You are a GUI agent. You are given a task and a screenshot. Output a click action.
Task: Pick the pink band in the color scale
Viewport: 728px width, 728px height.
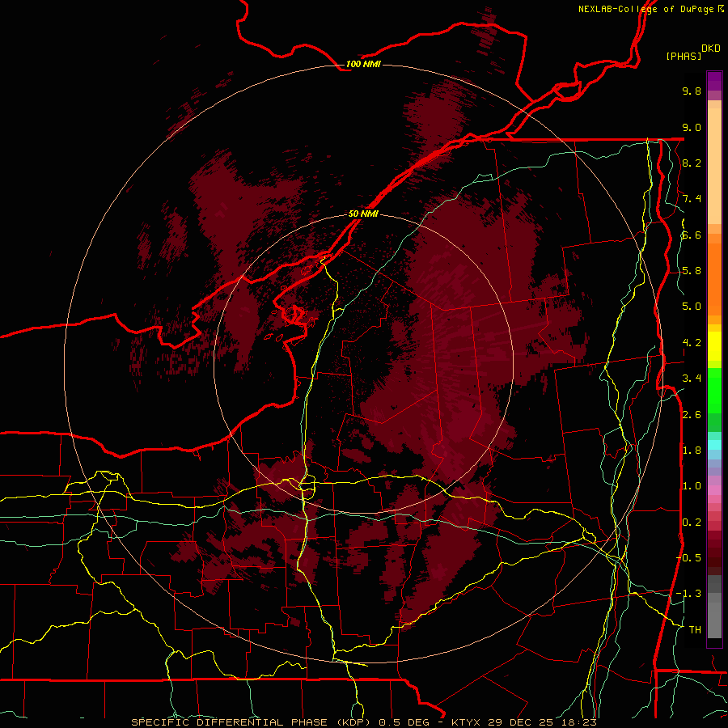[714, 490]
